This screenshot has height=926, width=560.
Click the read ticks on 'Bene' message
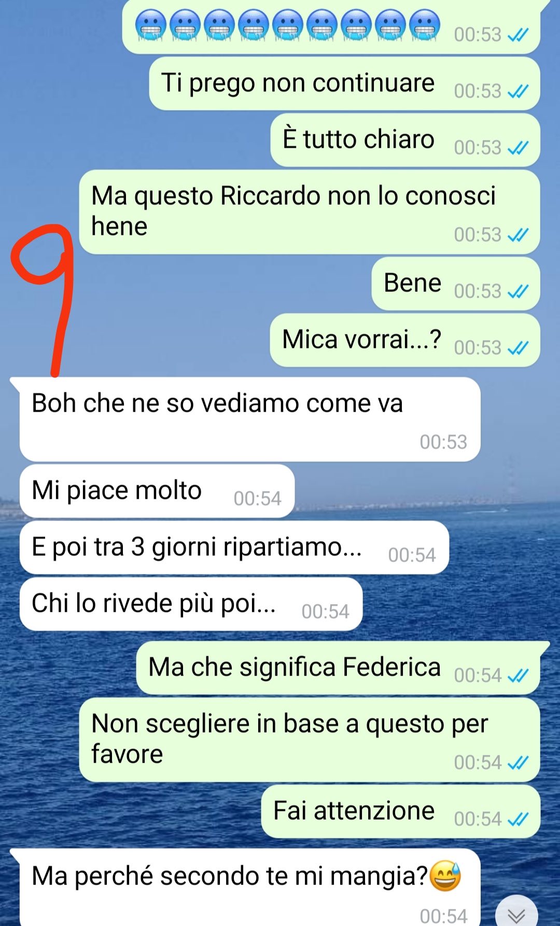pos(517,292)
